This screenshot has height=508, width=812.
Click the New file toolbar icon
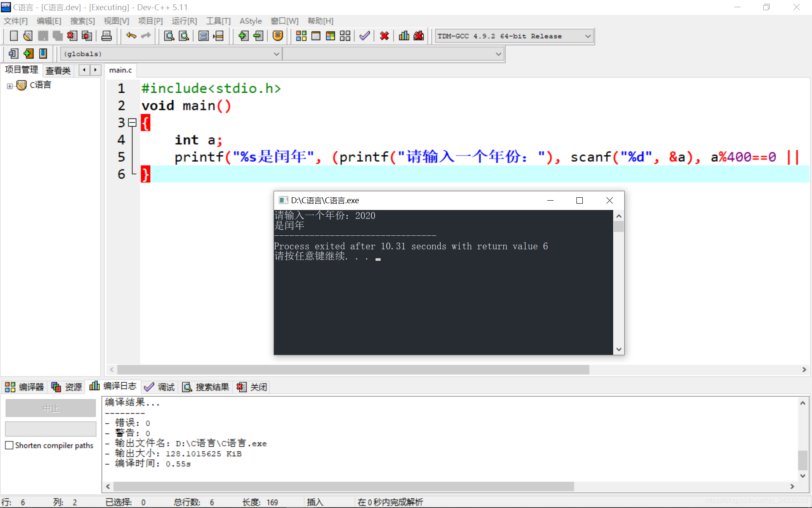tap(14, 36)
